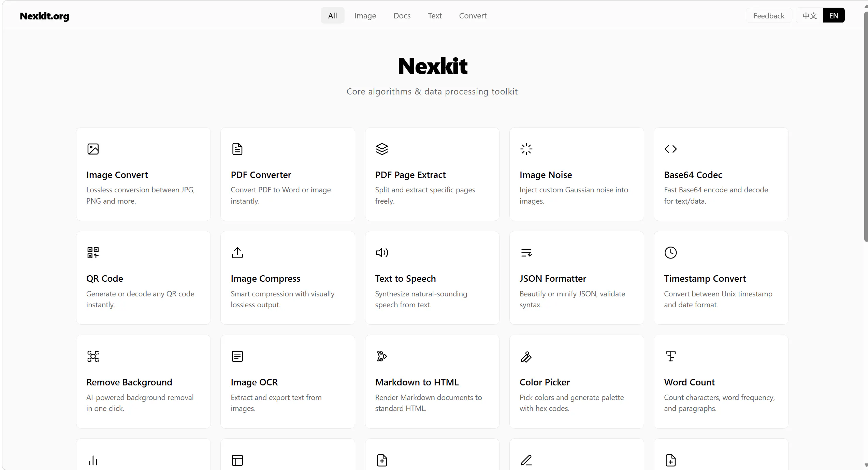Open the Remove Background tool title
The width and height of the screenshot is (868, 470).
(x=129, y=382)
